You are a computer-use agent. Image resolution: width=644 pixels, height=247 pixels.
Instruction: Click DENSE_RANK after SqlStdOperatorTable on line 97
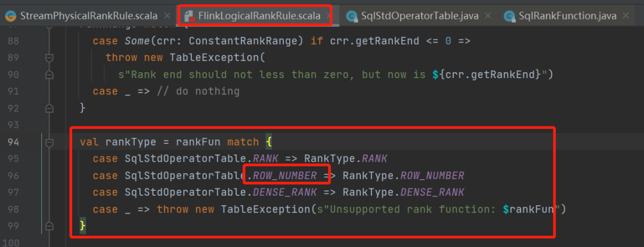tap(284, 193)
